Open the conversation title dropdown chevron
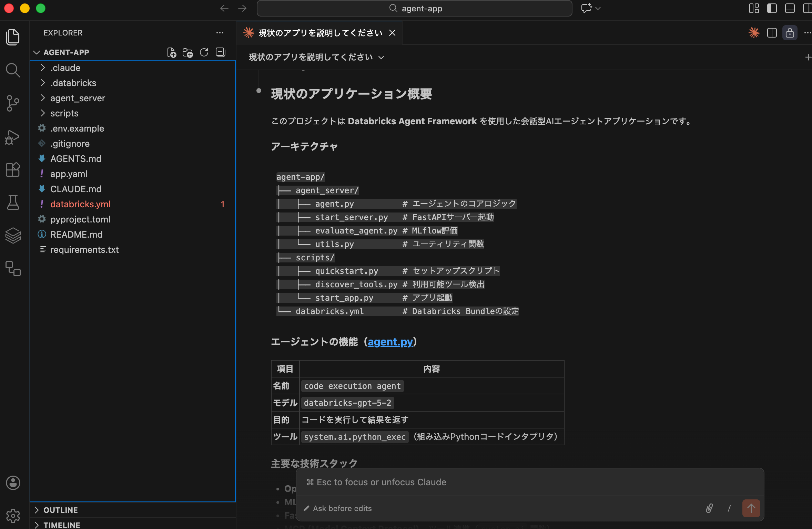The height and width of the screenshot is (529, 812). coord(382,57)
